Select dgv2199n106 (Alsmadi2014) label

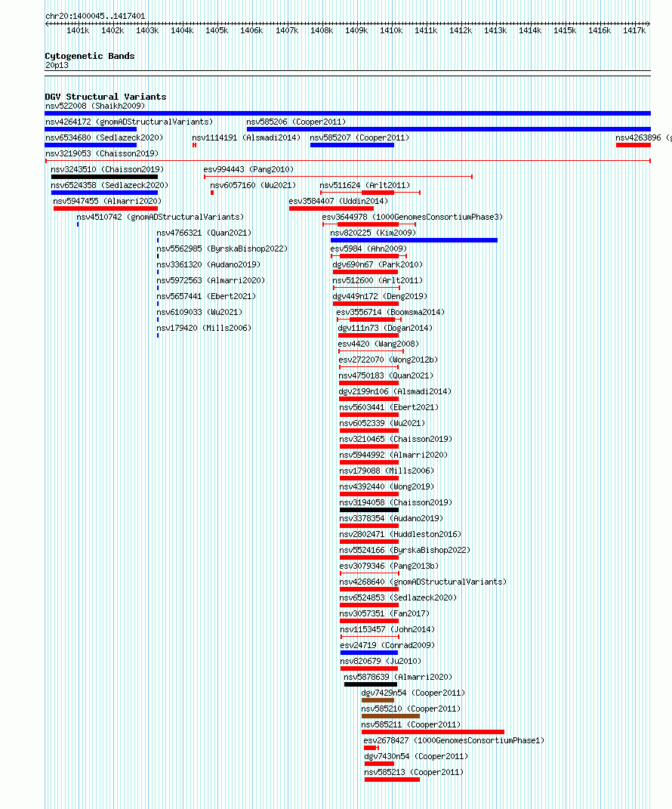(x=395, y=391)
